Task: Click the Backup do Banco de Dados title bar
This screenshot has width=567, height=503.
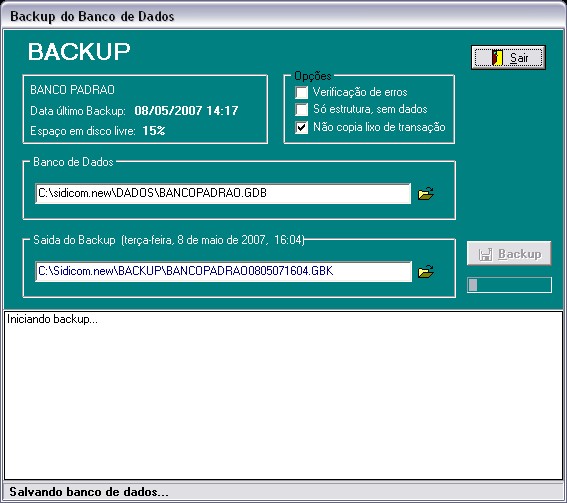Action: tap(283, 16)
